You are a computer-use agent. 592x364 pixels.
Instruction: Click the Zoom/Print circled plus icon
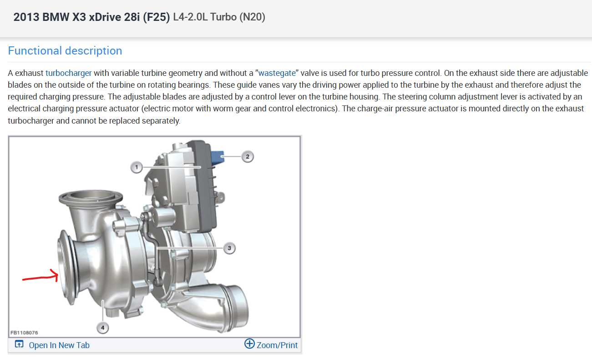249,344
